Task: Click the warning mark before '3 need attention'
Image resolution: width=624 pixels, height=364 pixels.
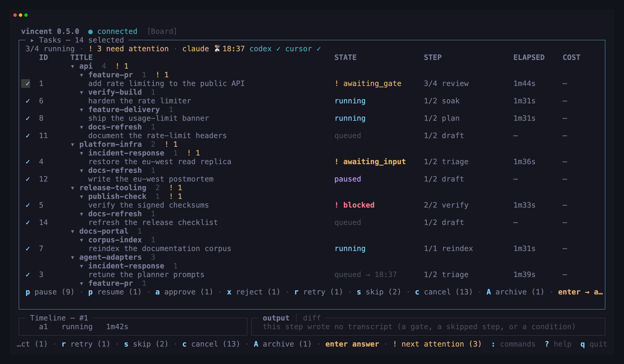Action: [90, 49]
